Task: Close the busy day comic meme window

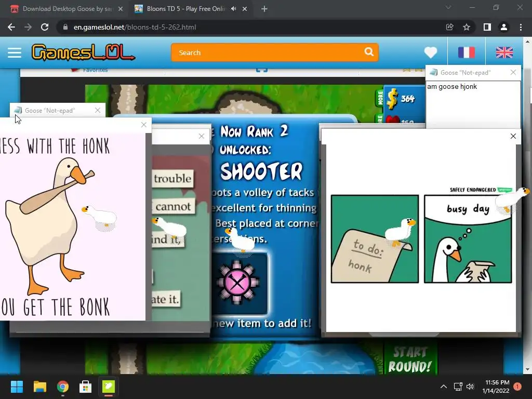Action: coord(513,136)
